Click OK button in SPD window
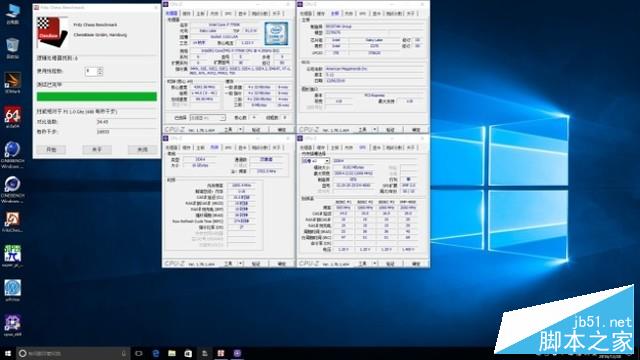The height and width of the screenshot is (360, 640). 416,264
